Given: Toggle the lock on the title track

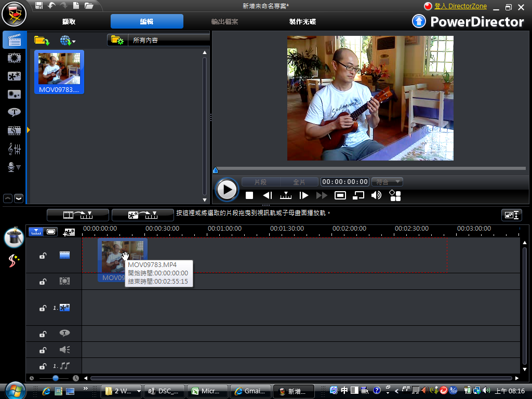Looking at the screenshot, I should coord(43,334).
